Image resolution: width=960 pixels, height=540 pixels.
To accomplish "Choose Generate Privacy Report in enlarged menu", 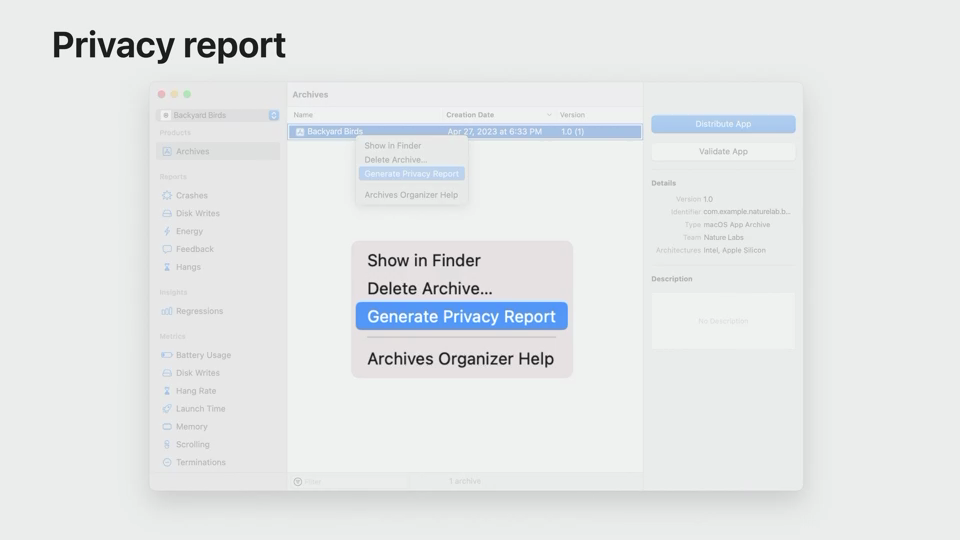I will tap(462, 316).
